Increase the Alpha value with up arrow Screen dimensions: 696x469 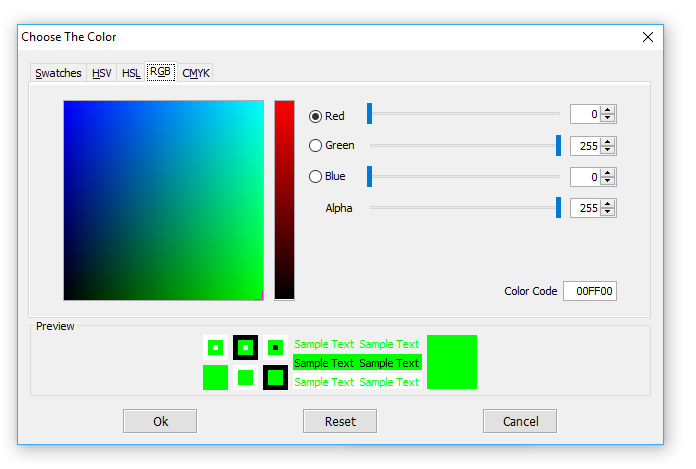(608, 203)
